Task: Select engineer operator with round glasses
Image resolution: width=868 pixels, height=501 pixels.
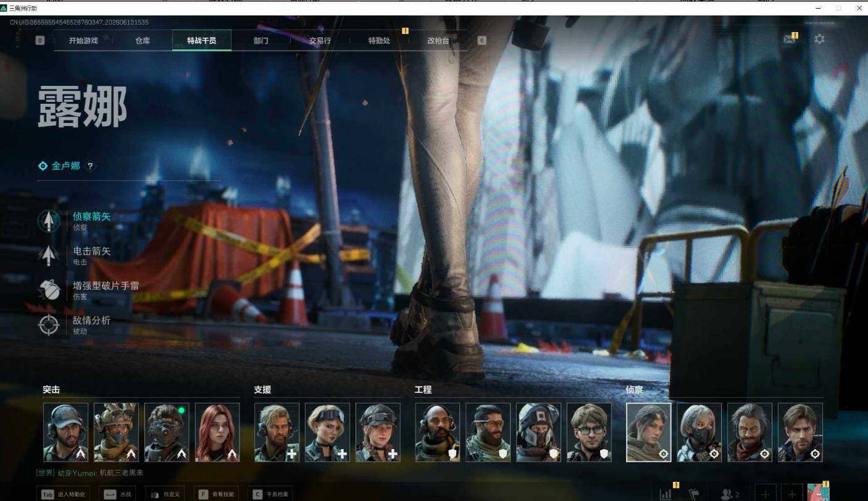Action: [x=590, y=432]
